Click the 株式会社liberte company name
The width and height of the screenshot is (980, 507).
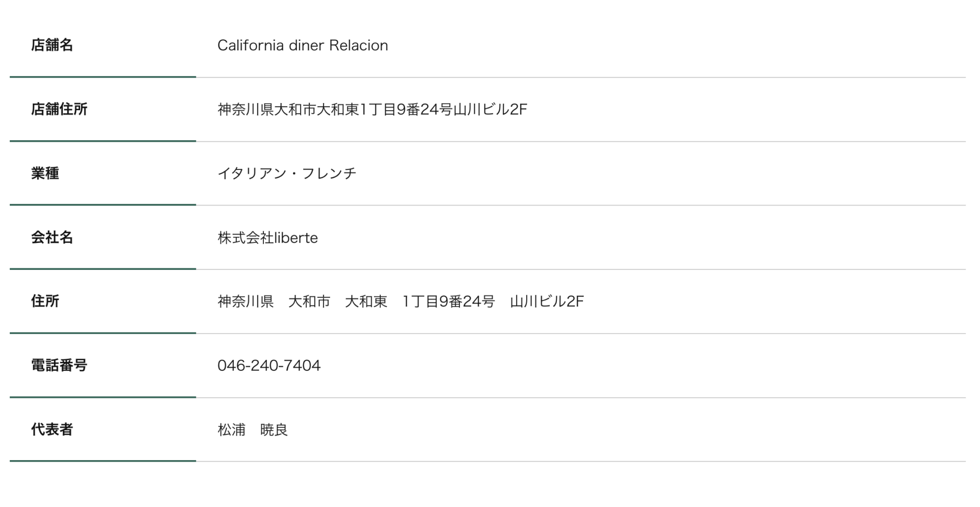(x=267, y=238)
